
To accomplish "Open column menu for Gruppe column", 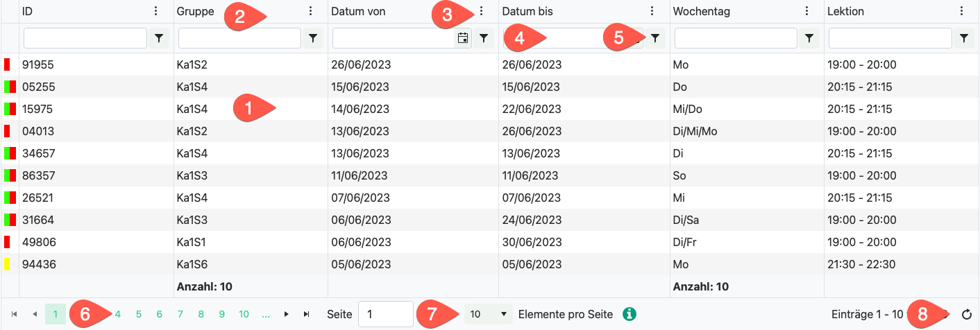I will point(310,11).
